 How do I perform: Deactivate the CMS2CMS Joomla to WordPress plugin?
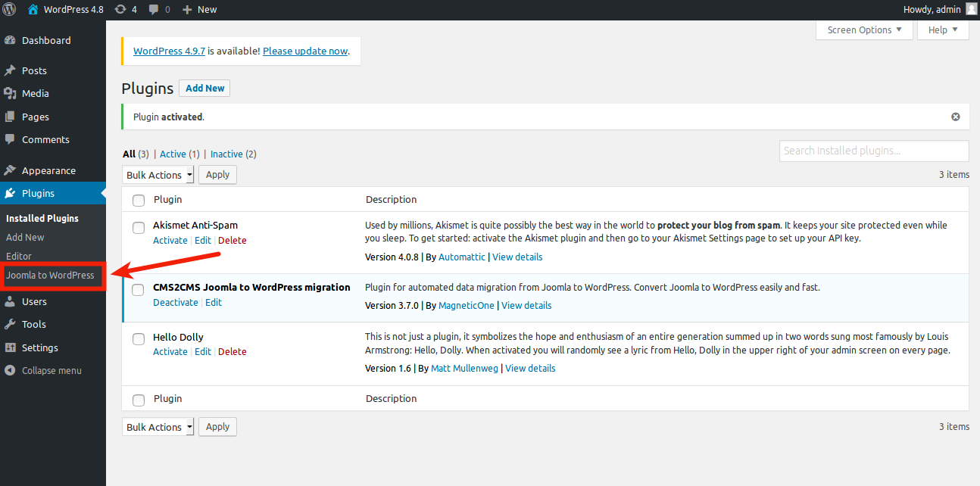[x=176, y=302]
